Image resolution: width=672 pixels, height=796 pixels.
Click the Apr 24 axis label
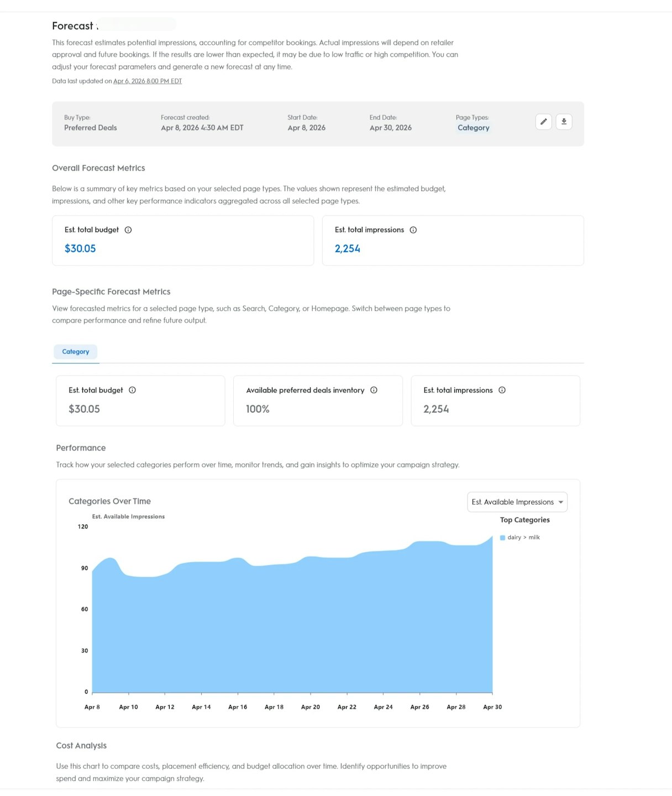click(384, 707)
